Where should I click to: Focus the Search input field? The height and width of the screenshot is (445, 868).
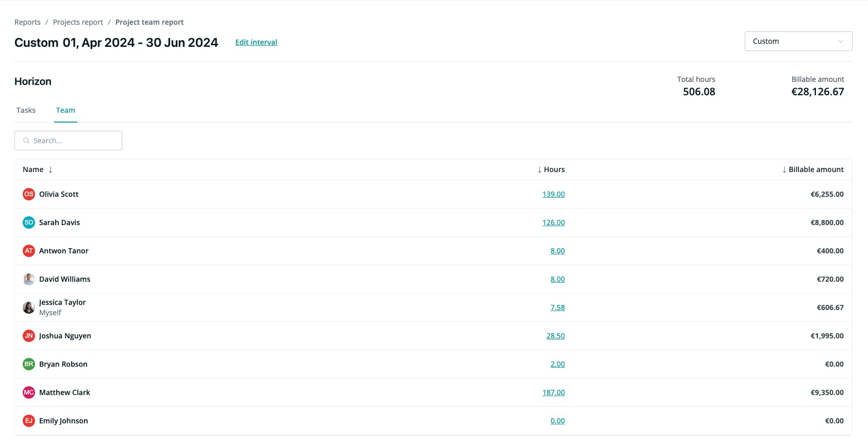coord(68,141)
